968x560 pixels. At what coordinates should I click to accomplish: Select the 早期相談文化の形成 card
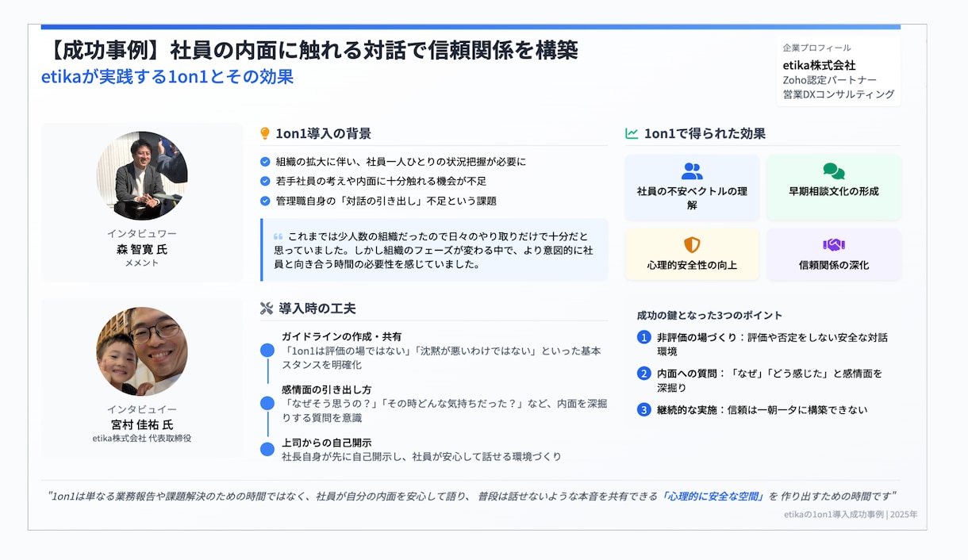coord(834,187)
